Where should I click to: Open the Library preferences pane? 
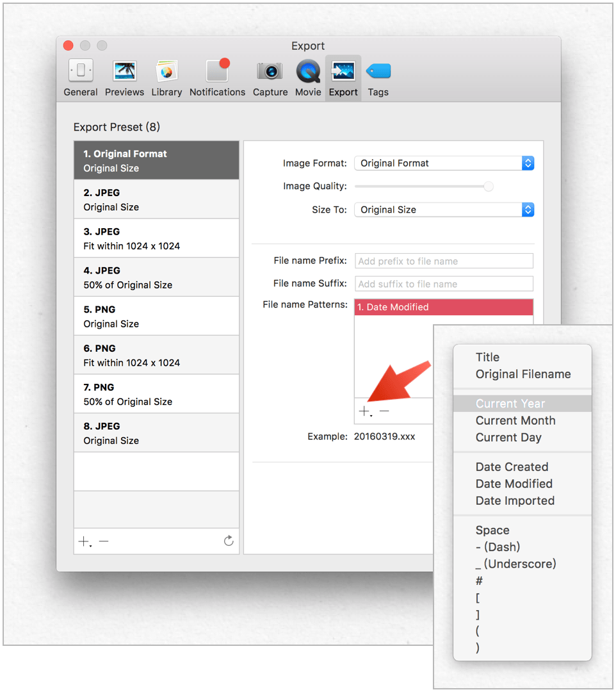point(166,78)
